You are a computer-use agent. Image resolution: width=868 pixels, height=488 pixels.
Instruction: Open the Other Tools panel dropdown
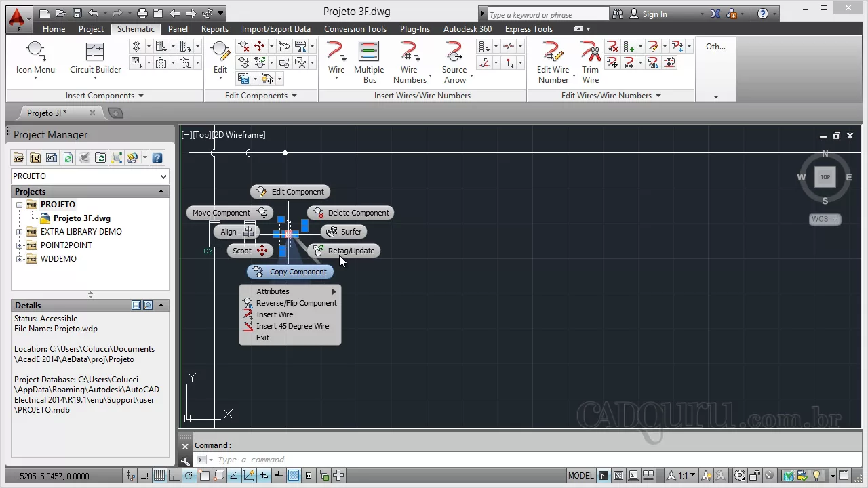tap(715, 96)
